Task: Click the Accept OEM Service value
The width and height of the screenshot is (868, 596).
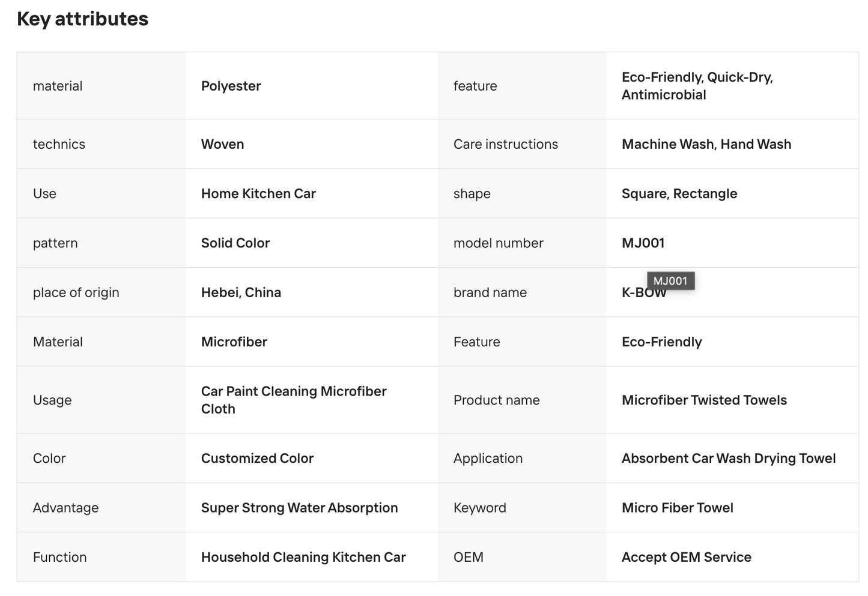Action: (x=687, y=558)
